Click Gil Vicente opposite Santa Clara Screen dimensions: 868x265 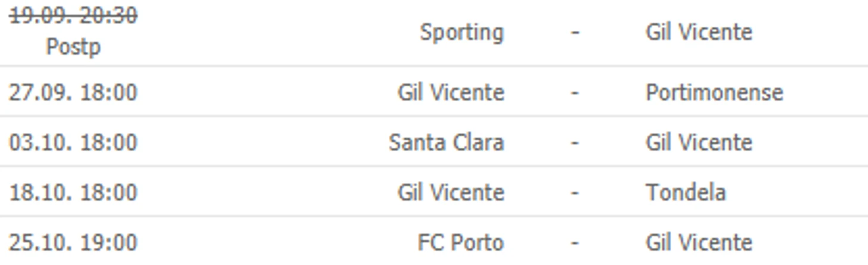[699, 142]
